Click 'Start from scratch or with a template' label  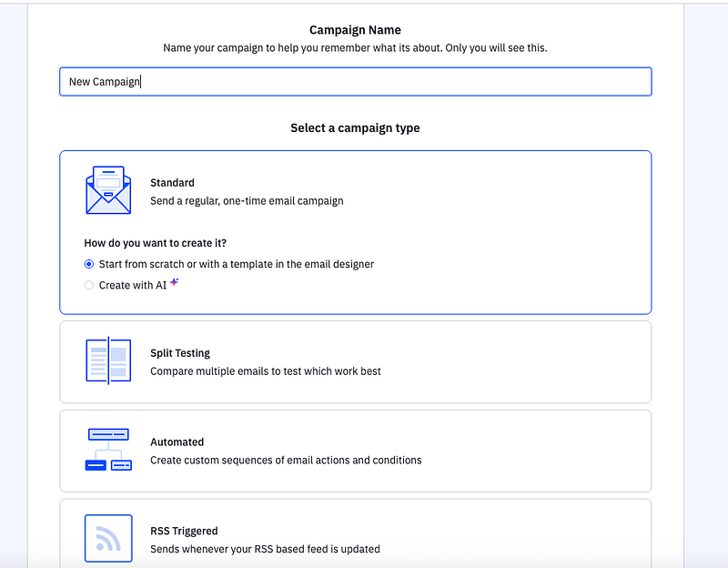click(x=237, y=264)
